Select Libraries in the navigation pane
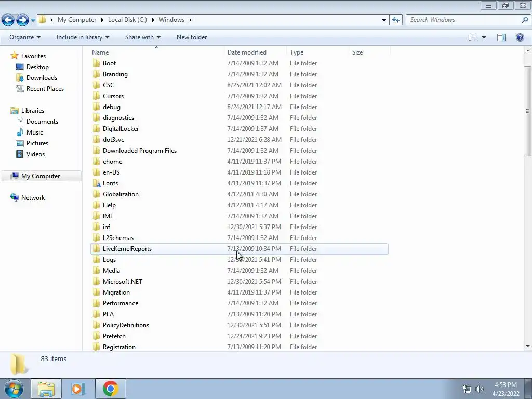This screenshot has width=532, height=399. (x=33, y=111)
